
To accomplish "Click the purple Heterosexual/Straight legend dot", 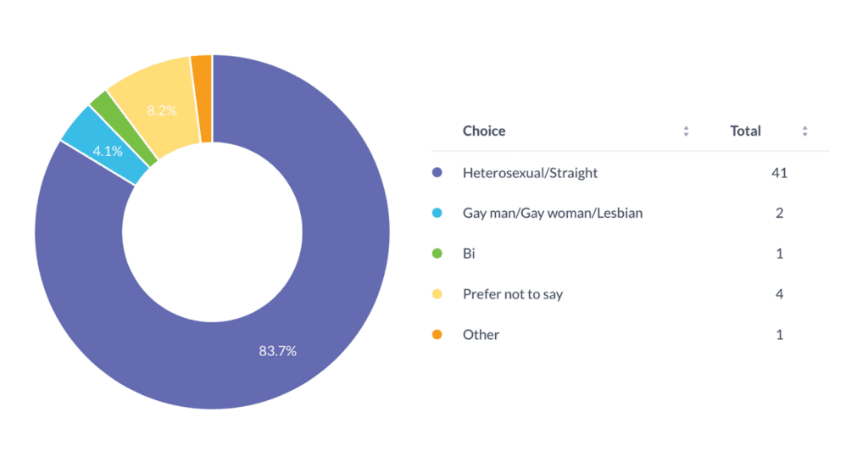I will point(437,173).
